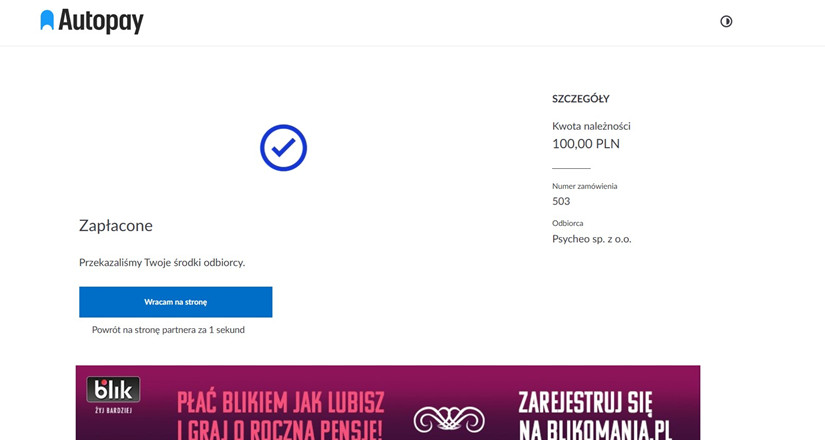Click the 'Powrót na stronę partnera' countdown text
Image resolution: width=825 pixels, height=440 pixels.
click(168, 330)
